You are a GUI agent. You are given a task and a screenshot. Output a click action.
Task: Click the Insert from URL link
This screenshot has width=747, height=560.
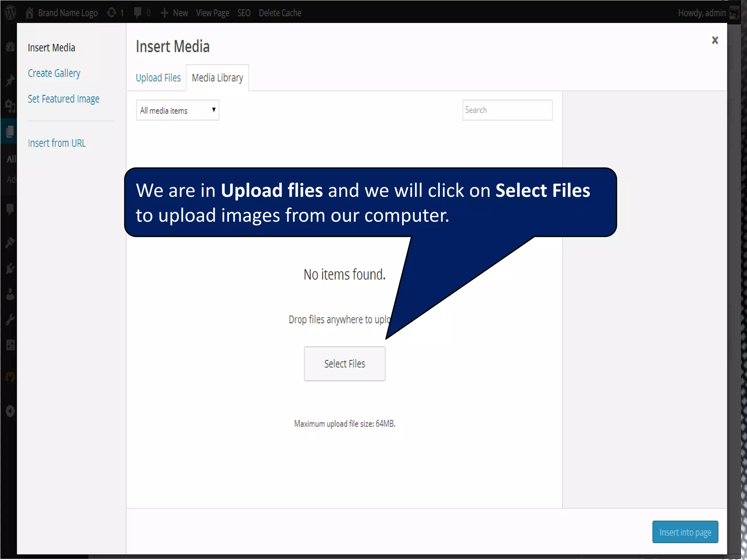pos(57,143)
